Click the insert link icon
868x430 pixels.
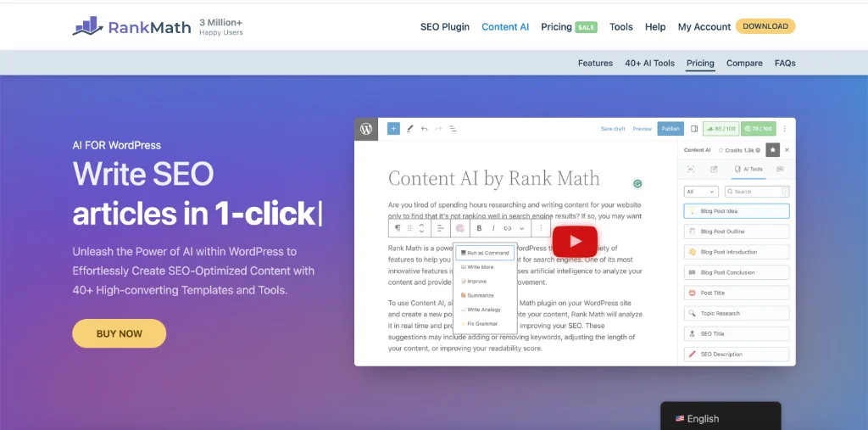(508, 228)
